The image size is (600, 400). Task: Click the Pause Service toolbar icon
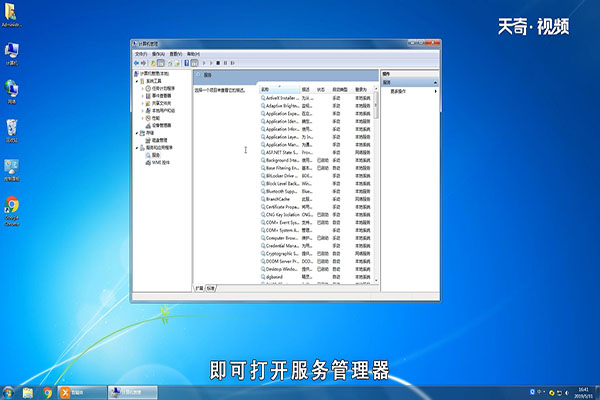pyautogui.click(x=225, y=63)
